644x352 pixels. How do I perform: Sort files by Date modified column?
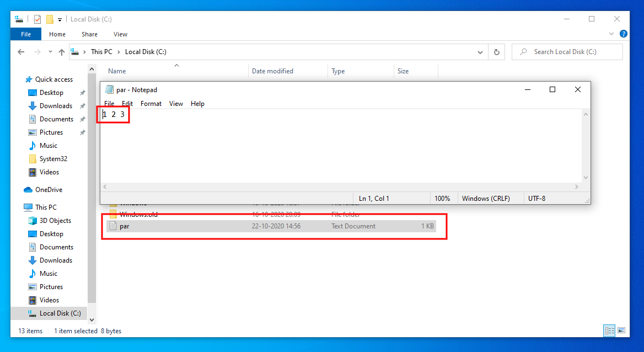tap(272, 71)
